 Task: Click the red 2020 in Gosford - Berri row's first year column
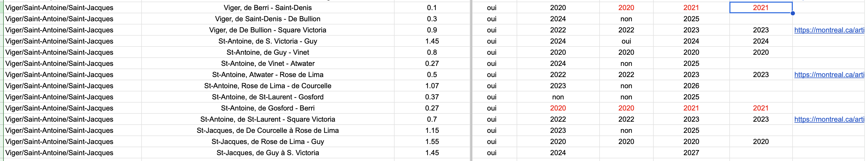click(558, 108)
